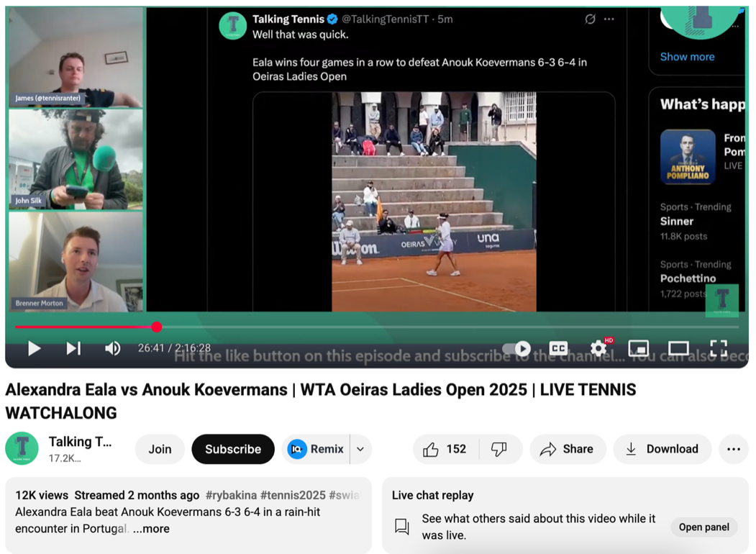756x554 pixels.
Task: Share the video
Action: coord(568,449)
